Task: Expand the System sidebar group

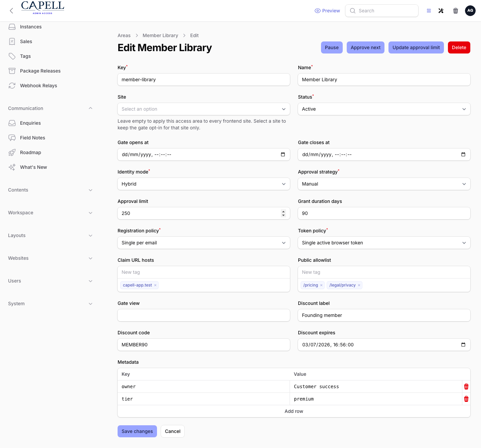Action: 91,304
